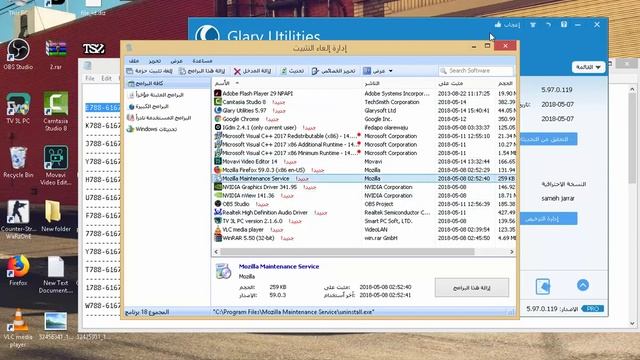Open the File menu in uninstall manager
Screen dimensions: 640x360
pos(134,61)
